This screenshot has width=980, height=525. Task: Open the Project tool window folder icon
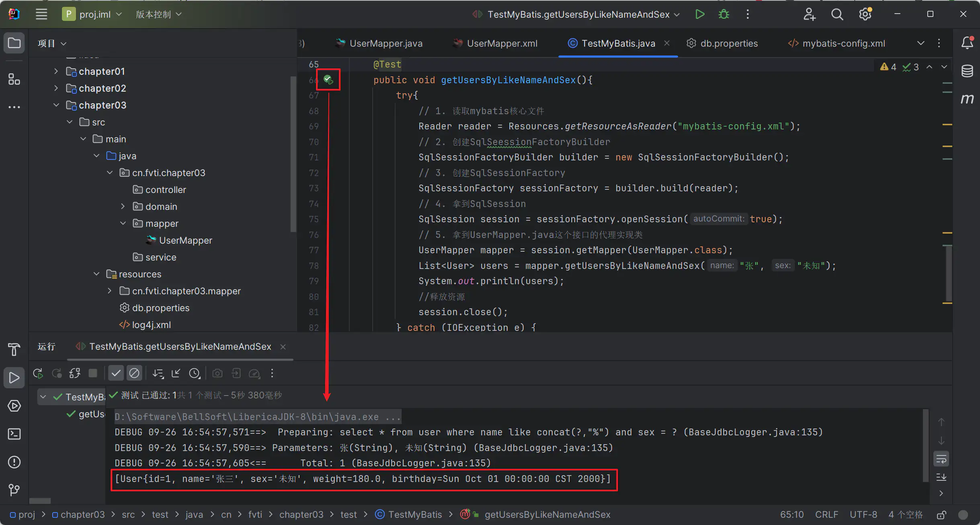point(14,43)
